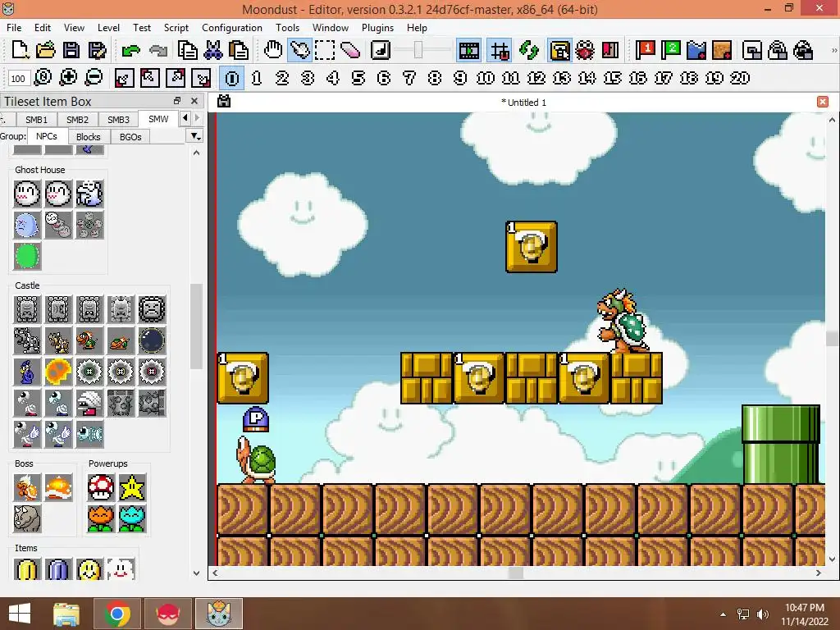Click the red door warps icon
The height and width of the screenshot is (630, 840).
point(610,50)
